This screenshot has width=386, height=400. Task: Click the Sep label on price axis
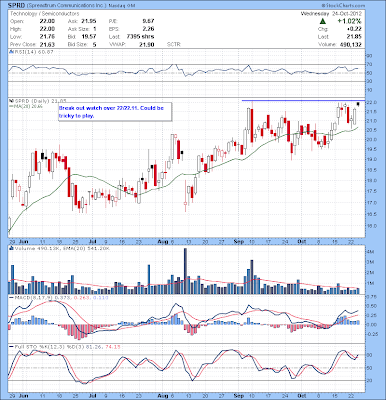pos(238,242)
